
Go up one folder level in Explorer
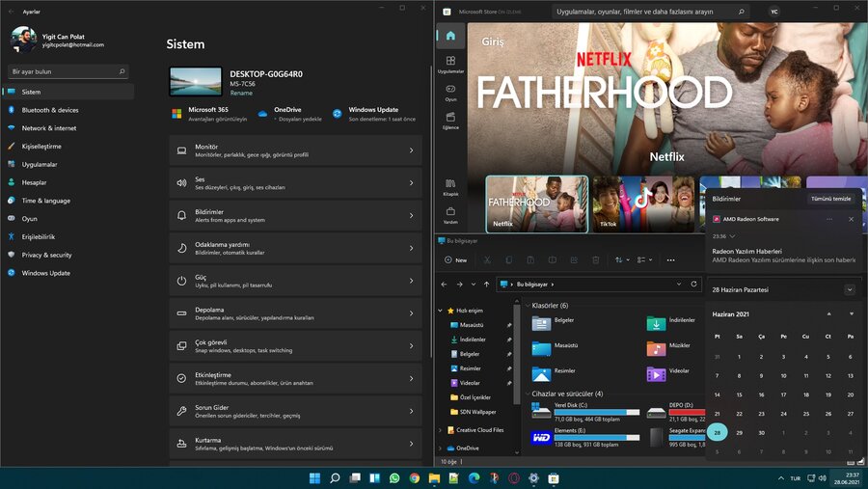pos(486,285)
